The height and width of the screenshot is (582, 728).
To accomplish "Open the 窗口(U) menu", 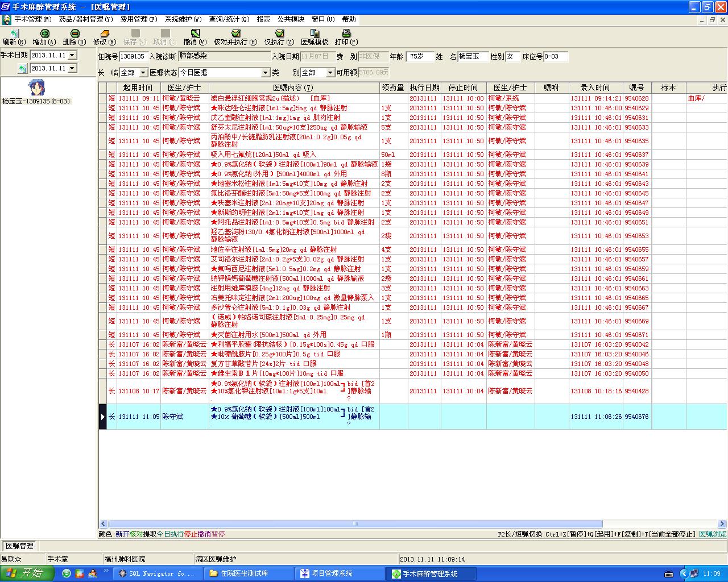I will [x=323, y=19].
